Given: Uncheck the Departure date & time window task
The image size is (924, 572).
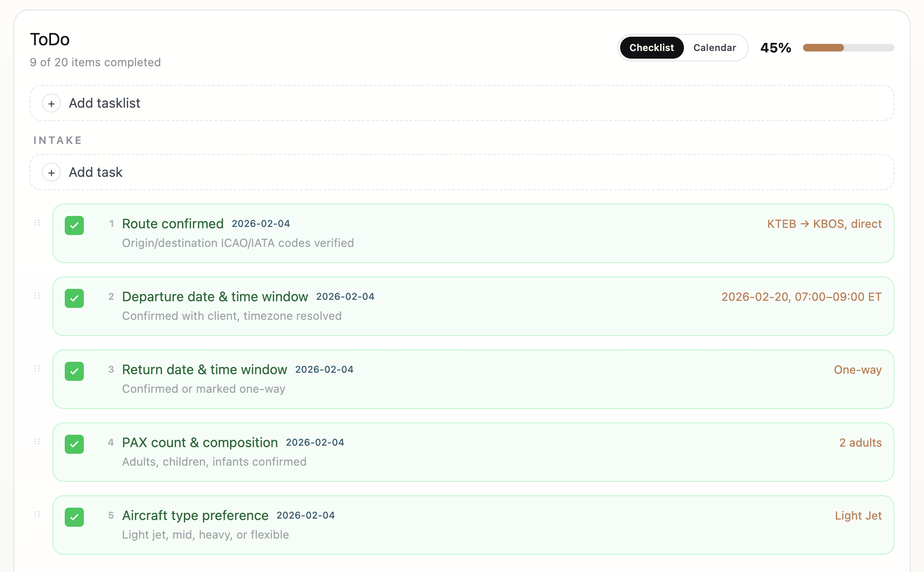Looking at the screenshot, I should [x=74, y=298].
